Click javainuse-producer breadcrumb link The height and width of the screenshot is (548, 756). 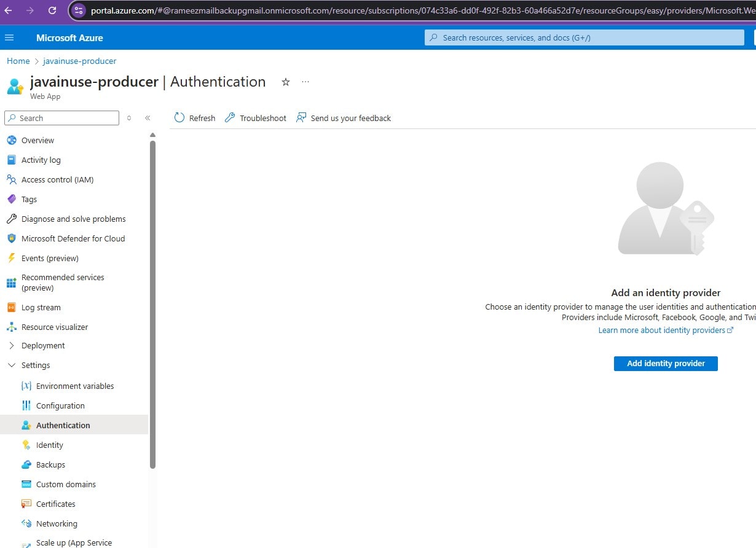point(79,61)
